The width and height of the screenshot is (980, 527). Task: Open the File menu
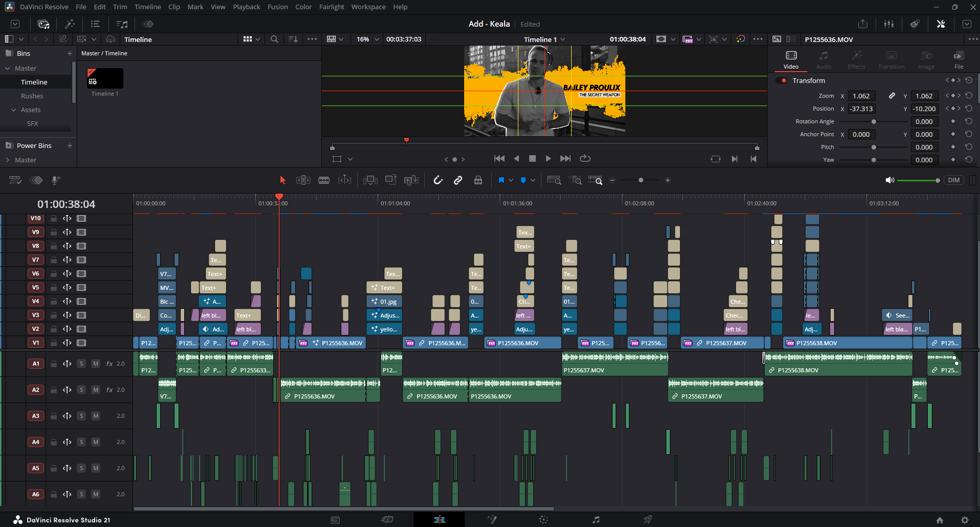tap(81, 7)
